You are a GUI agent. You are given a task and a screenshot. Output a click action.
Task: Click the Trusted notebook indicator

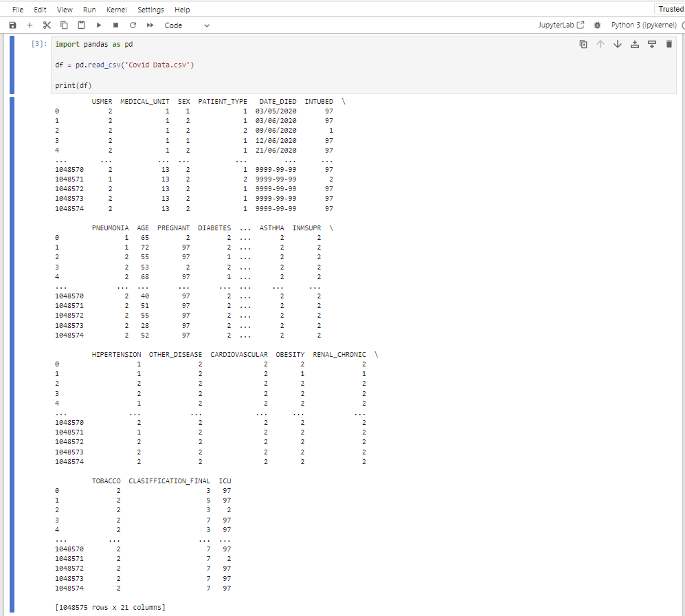coord(671,9)
